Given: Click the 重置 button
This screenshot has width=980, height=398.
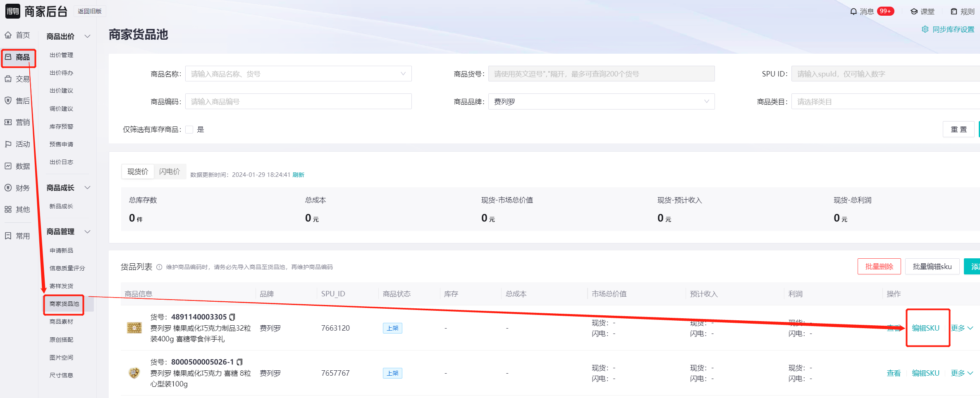Looking at the screenshot, I should point(959,129).
